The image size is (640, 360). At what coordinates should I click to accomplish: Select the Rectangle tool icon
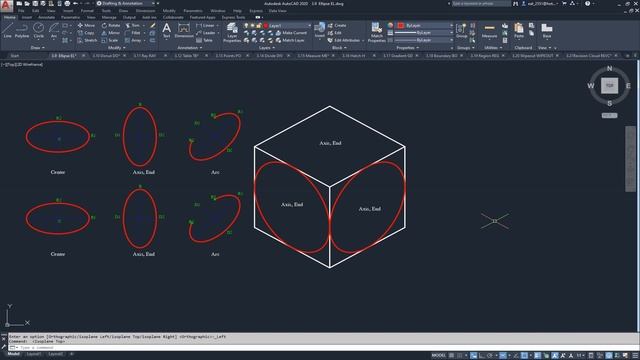tap(65, 25)
